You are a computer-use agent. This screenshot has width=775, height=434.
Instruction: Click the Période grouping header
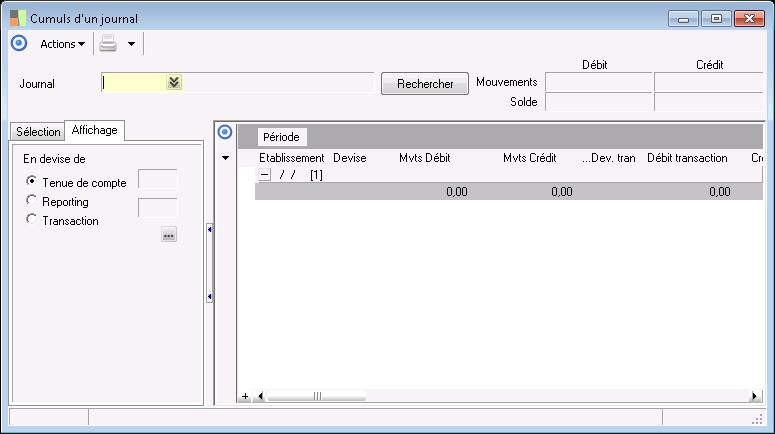tap(281, 137)
